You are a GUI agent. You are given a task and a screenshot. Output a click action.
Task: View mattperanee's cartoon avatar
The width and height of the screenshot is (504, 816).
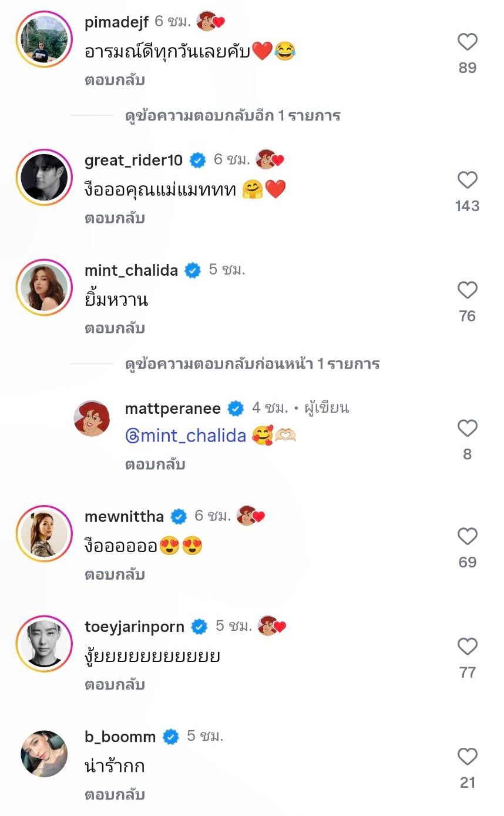coord(92,419)
